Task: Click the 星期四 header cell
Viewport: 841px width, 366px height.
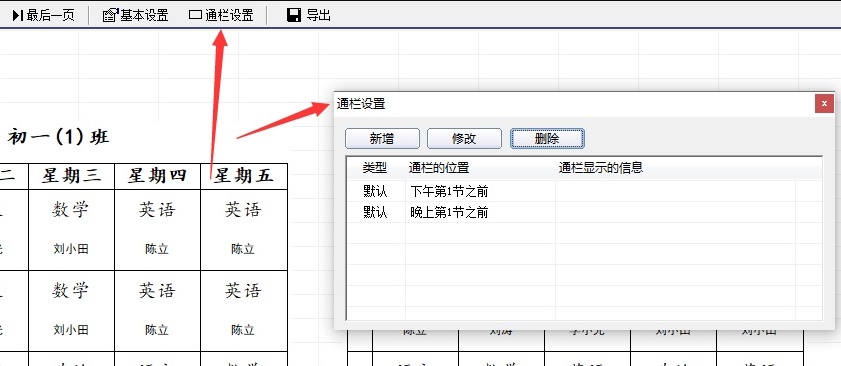Action: tap(157, 176)
